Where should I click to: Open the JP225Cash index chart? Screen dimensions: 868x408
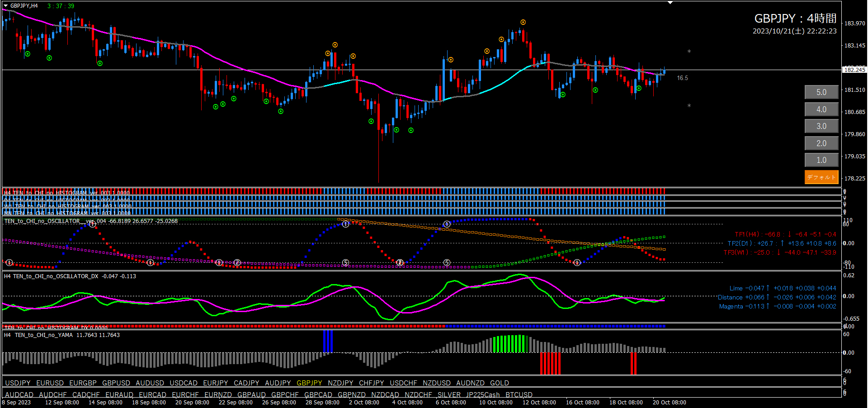coord(483,395)
